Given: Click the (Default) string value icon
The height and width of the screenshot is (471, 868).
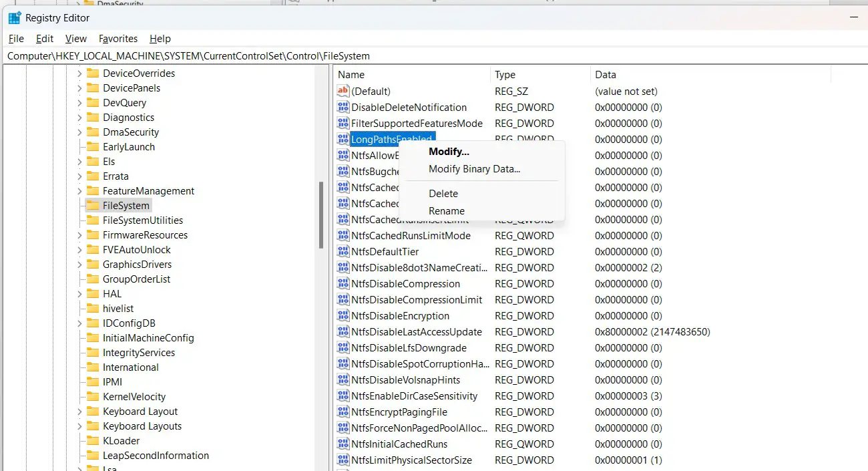Looking at the screenshot, I should 343,91.
